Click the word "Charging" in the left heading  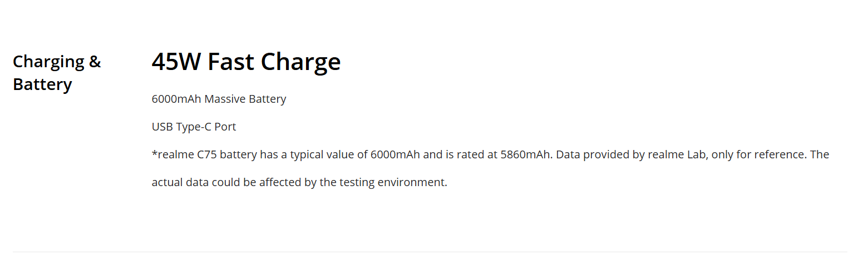pyautogui.click(x=48, y=62)
